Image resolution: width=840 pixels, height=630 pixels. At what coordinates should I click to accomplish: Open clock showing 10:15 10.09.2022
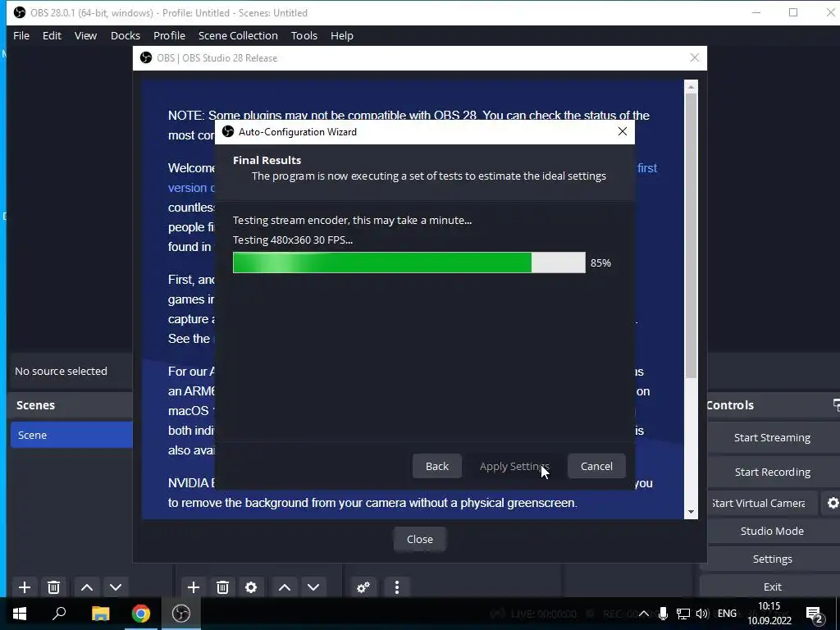769,614
